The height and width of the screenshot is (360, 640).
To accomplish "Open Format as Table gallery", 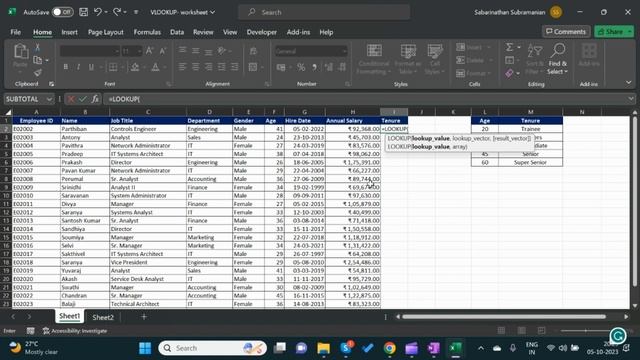I will tap(408, 60).
